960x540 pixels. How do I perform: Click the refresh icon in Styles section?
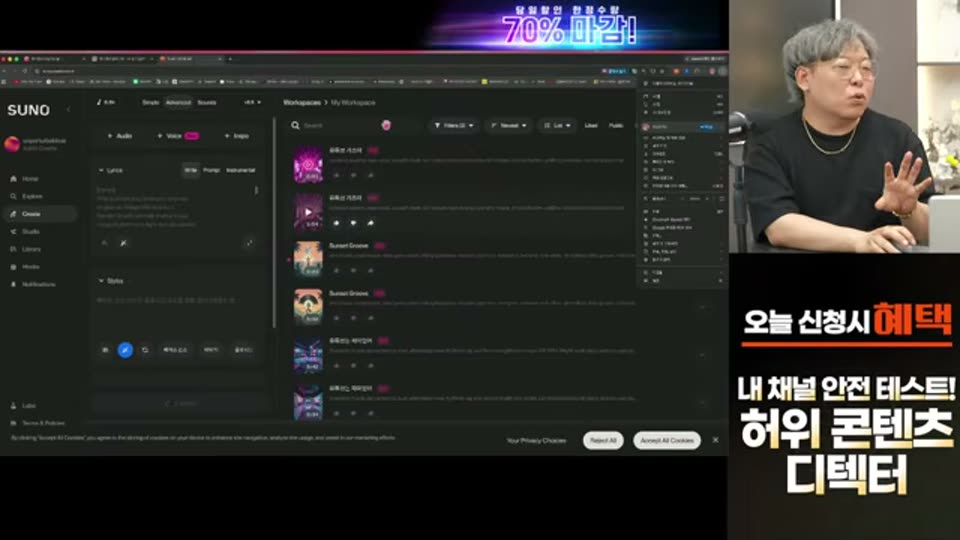coord(145,350)
